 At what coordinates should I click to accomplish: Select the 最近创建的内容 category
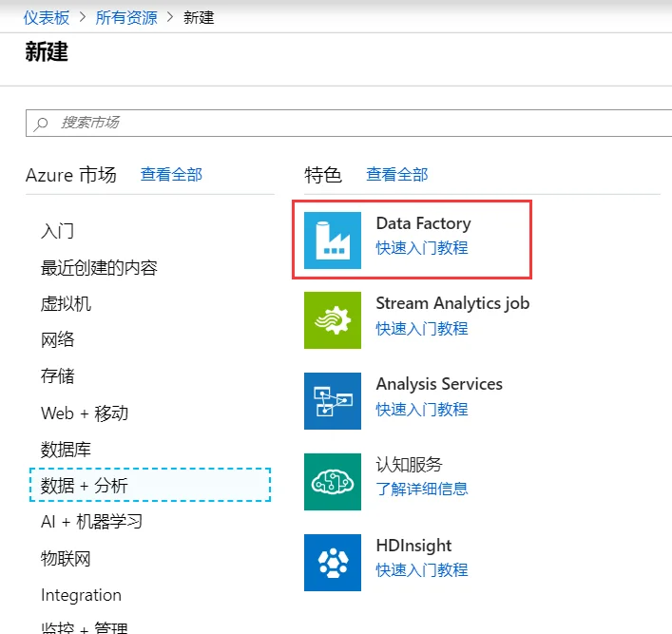(x=99, y=267)
